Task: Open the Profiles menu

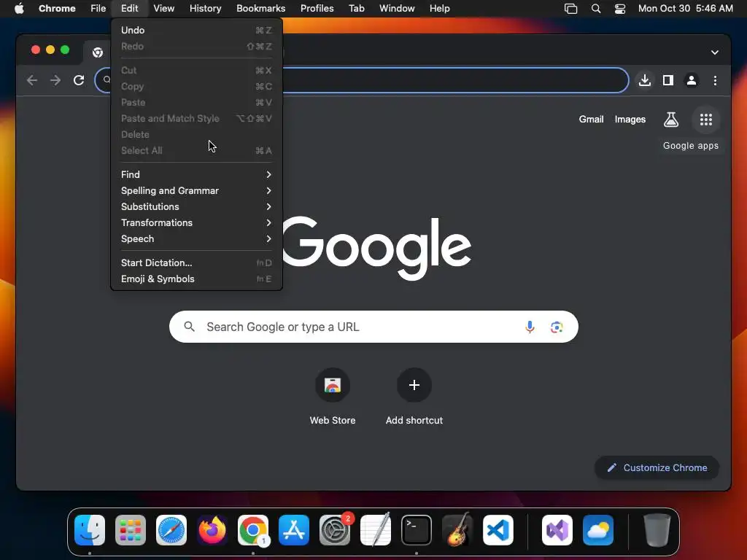Action: pos(317,9)
